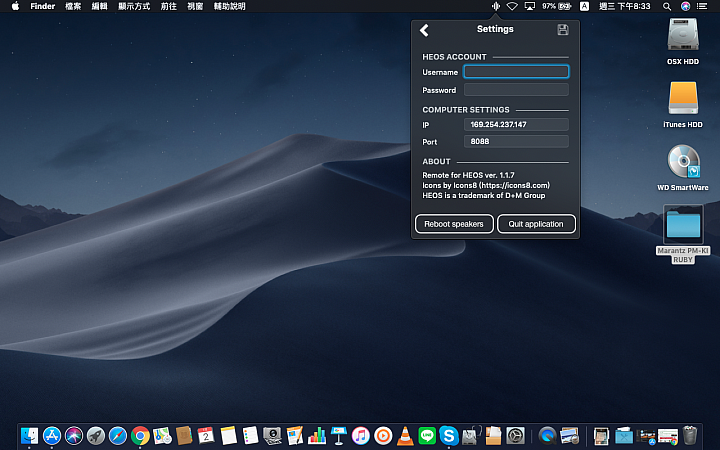Screen dimensions: 720x450
Task: Click the Quit application button
Action: [536, 224]
